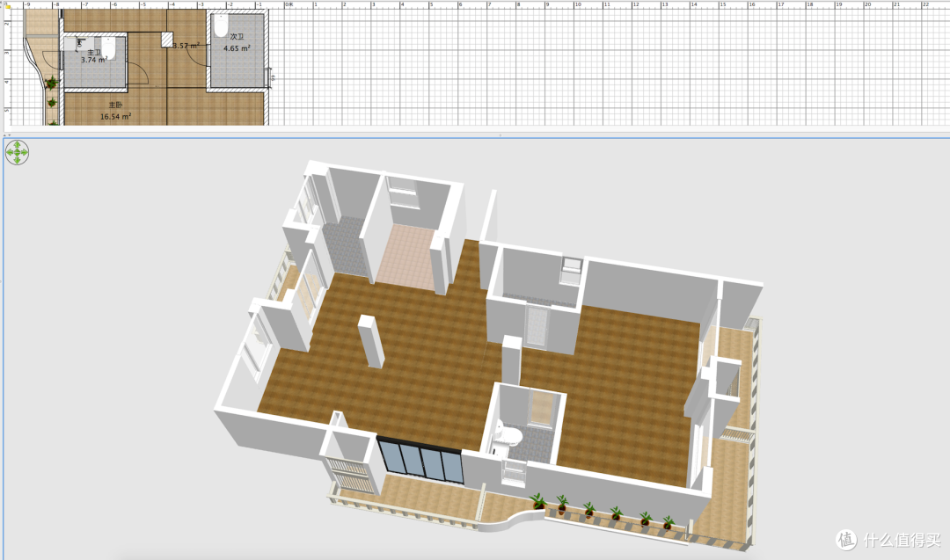Select the 次卫 door swing in plan
The height and width of the screenshot is (560, 950).
click(x=198, y=57)
